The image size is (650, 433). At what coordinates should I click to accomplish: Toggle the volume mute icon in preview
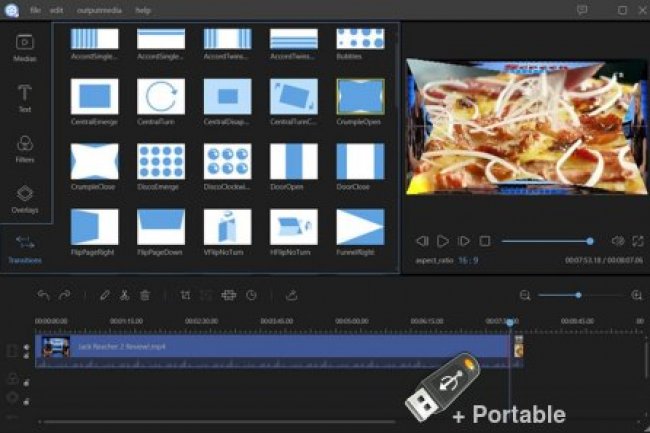tap(617, 241)
